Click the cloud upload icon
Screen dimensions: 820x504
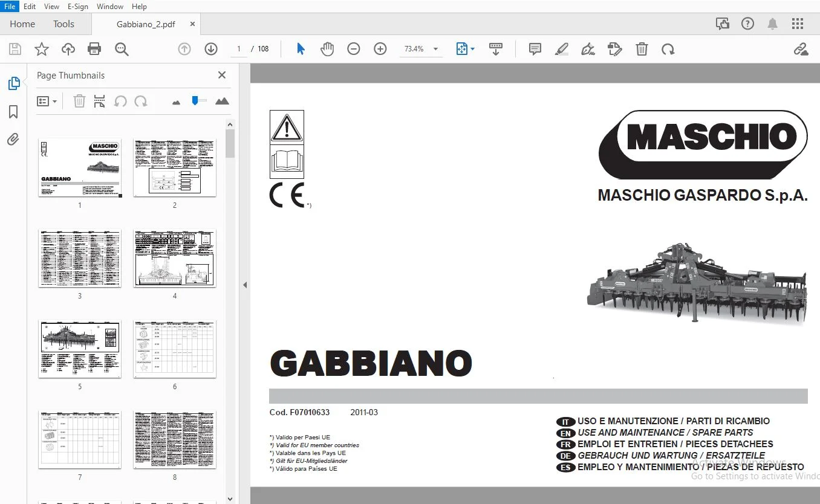coord(68,49)
